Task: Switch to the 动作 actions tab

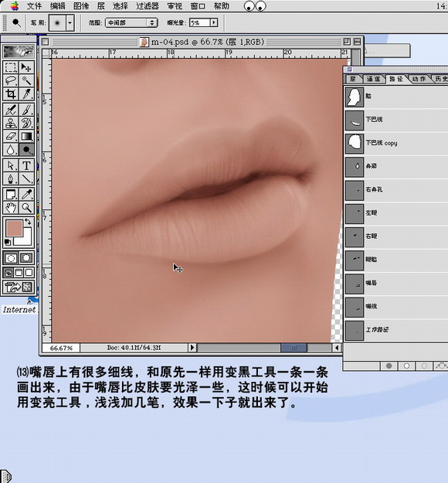Action: coord(419,79)
